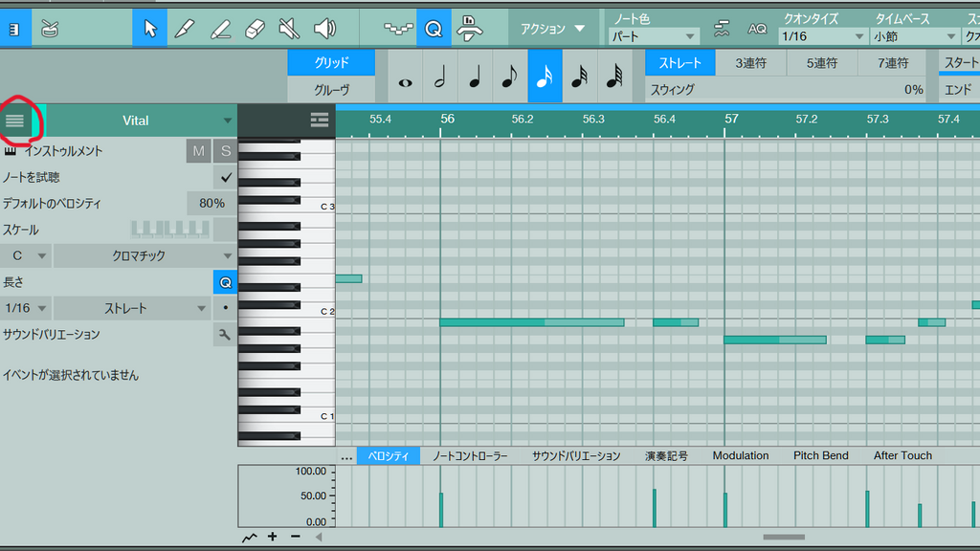Toggle ノートを試聴 checkbox
This screenshot has height=551, width=980.
[x=226, y=177]
